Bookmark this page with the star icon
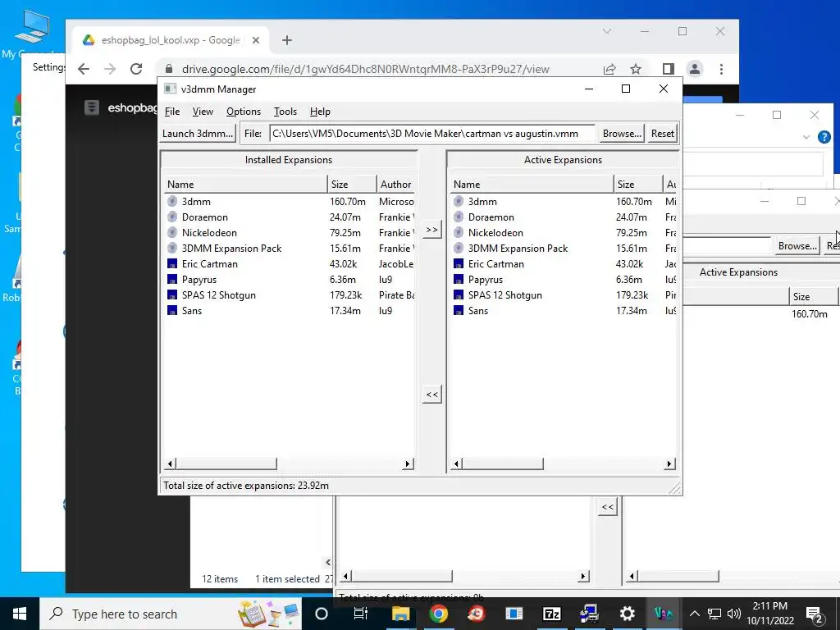 point(636,69)
